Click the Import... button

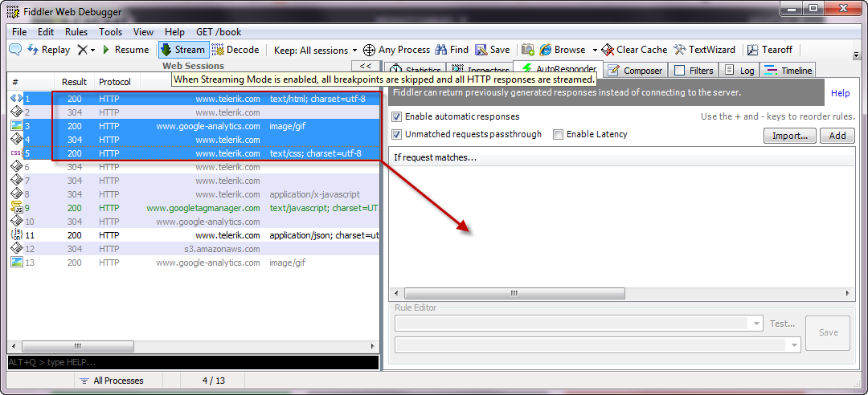tap(789, 136)
